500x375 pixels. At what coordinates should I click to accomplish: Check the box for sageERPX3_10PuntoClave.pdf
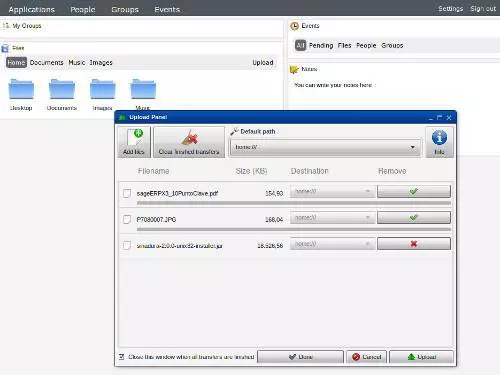[x=127, y=193]
